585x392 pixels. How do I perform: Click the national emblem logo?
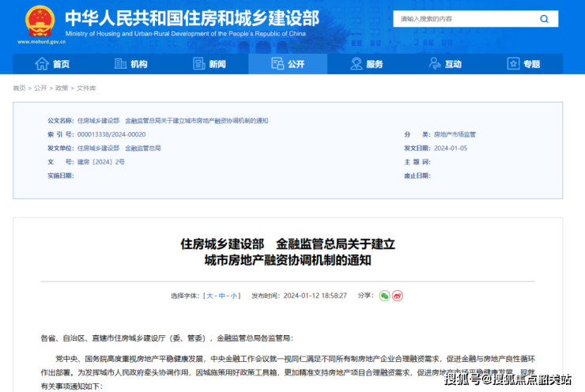[40, 21]
